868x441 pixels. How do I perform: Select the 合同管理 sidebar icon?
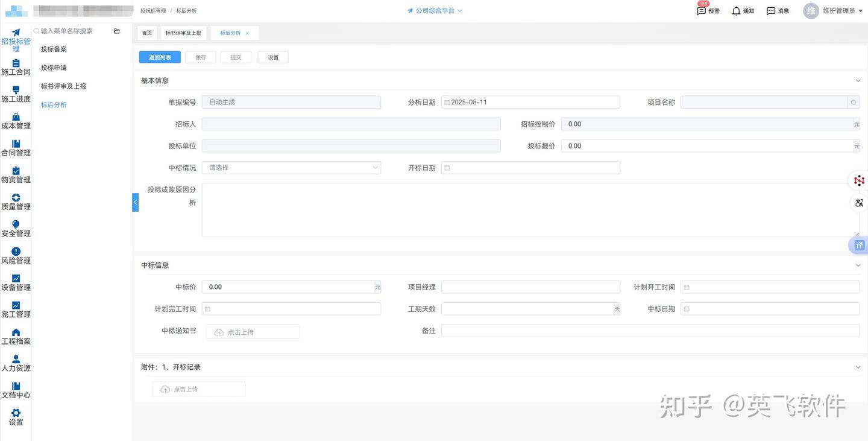click(x=16, y=148)
